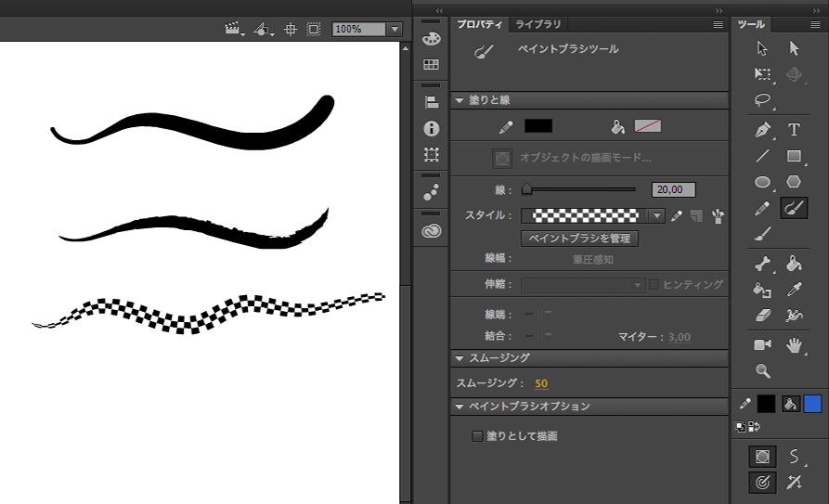The width and height of the screenshot is (829, 504).
Task: Open the Edit Scene clapperboard dropdown
Action: [x=234, y=29]
